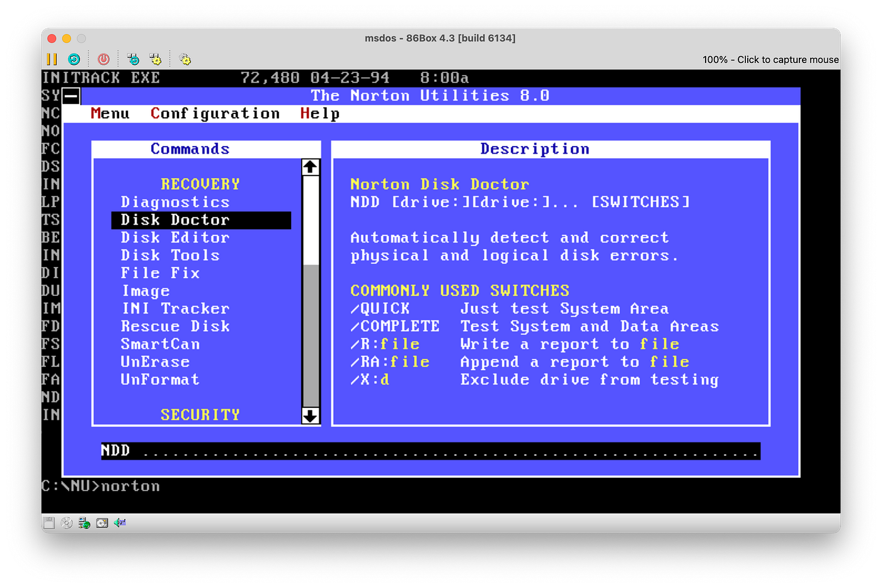
Task: Click the commands list scroll-up arrow
Action: pyautogui.click(x=310, y=167)
